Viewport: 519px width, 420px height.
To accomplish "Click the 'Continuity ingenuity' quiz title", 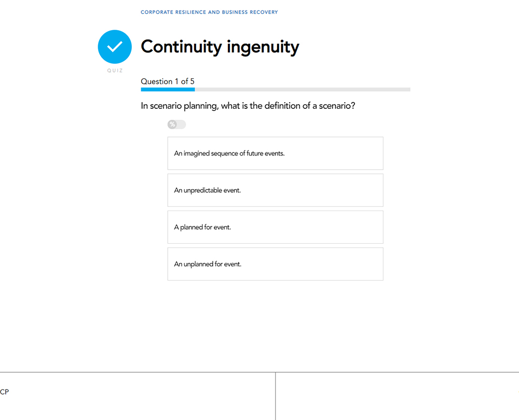I will (220, 47).
